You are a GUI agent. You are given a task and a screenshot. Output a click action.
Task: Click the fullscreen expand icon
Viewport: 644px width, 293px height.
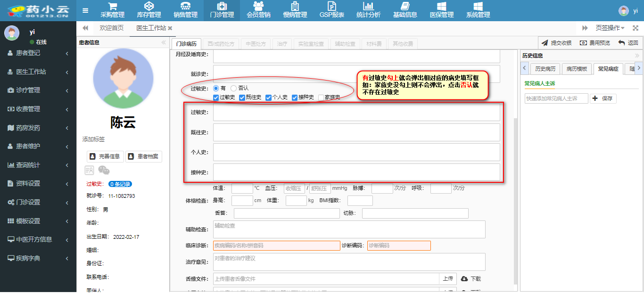click(636, 28)
